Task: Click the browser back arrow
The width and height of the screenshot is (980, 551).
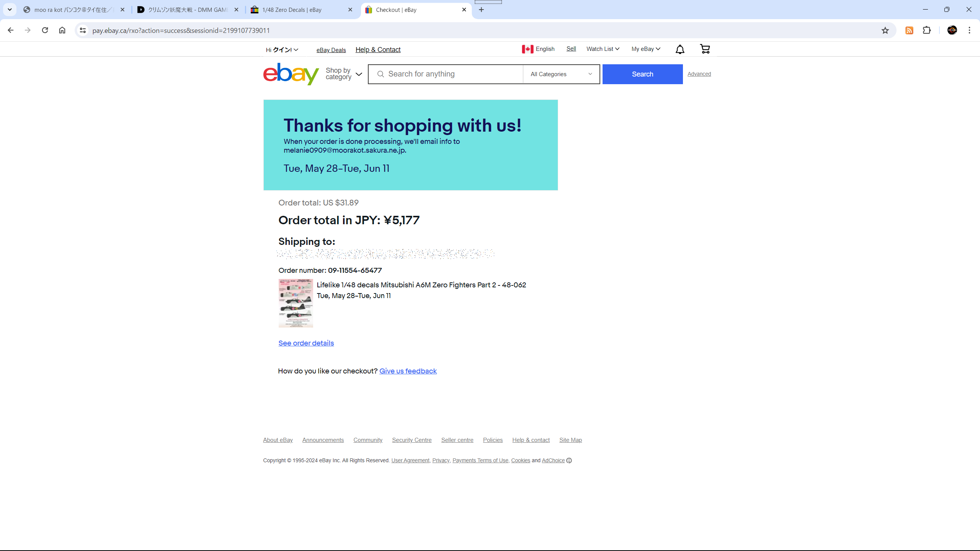Action: pos(10,30)
